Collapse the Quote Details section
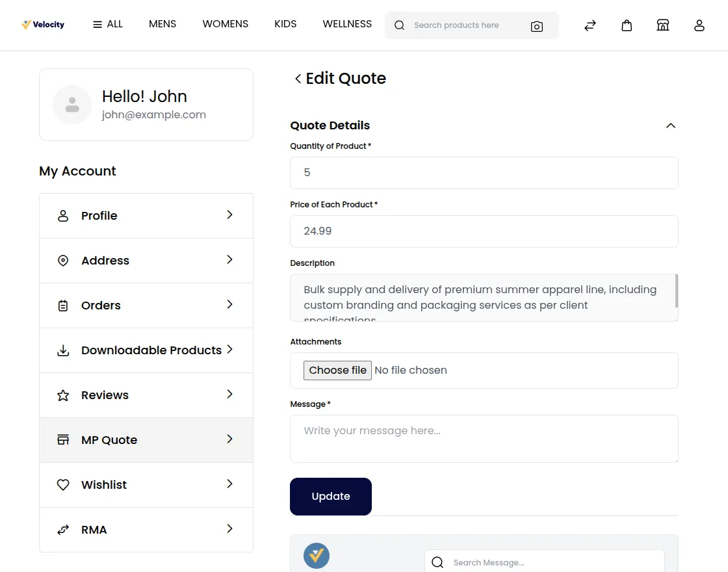 coord(671,126)
